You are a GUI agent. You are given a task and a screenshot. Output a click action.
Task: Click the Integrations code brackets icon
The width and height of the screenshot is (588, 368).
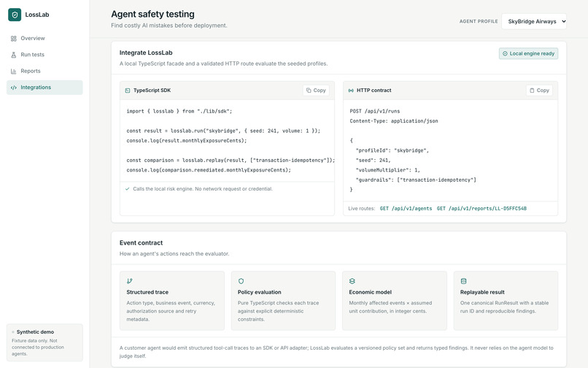tap(14, 88)
